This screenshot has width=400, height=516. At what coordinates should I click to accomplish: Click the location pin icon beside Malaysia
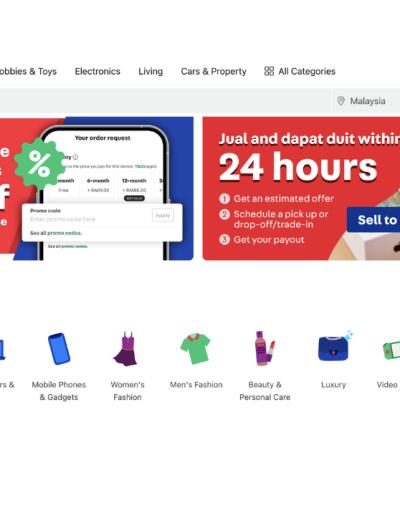click(341, 101)
